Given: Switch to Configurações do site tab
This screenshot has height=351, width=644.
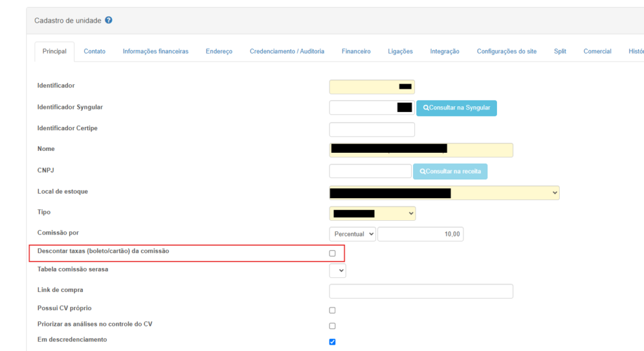Looking at the screenshot, I should pos(506,52).
